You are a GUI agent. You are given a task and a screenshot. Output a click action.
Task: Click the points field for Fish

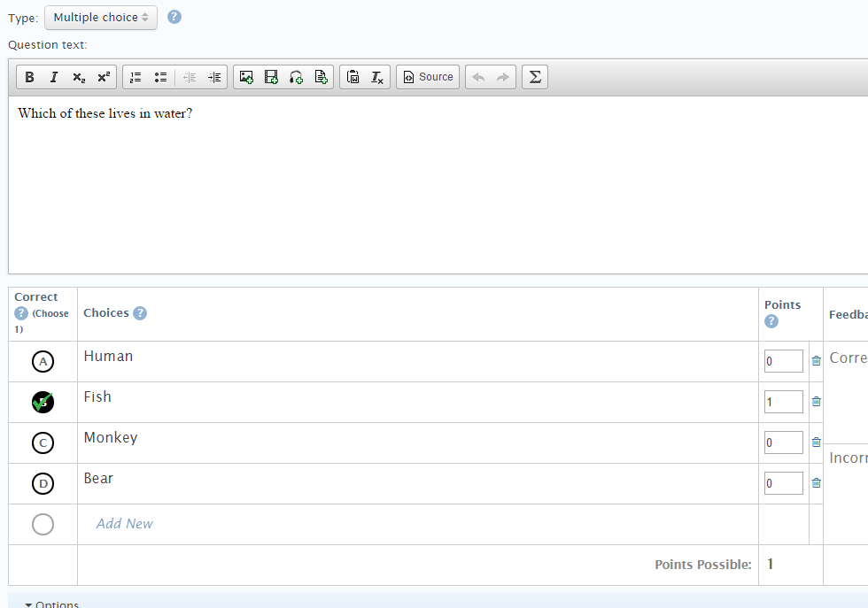783,402
